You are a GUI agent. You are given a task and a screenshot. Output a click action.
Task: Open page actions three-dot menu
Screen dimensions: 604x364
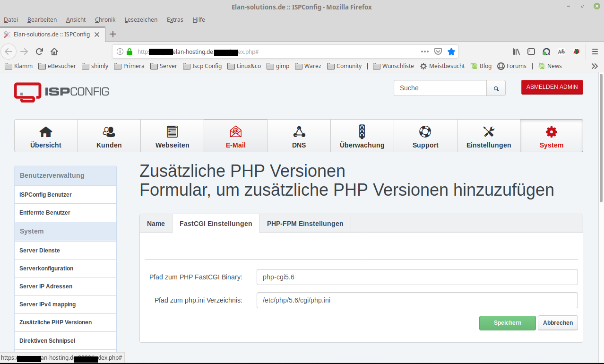pyautogui.click(x=425, y=52)
